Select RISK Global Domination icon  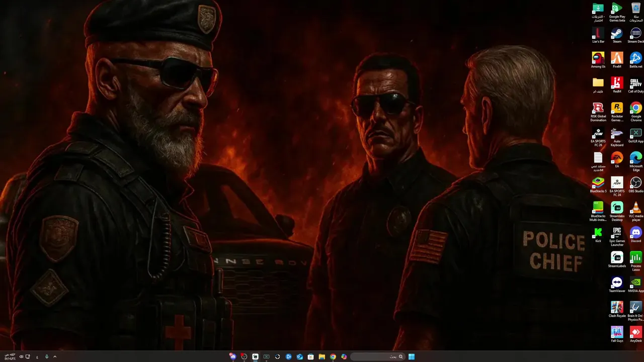coord(598,112)
